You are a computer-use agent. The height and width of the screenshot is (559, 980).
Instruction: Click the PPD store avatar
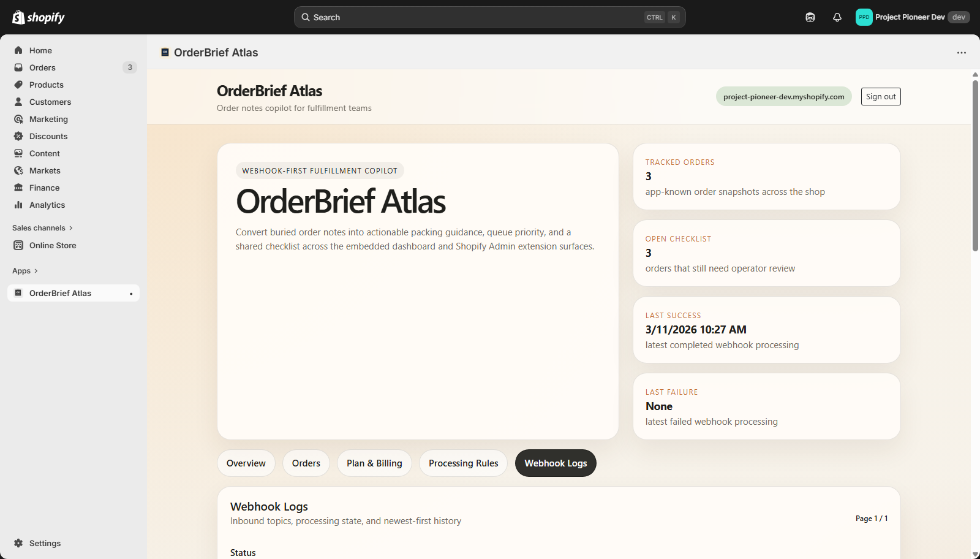[864, 17]
